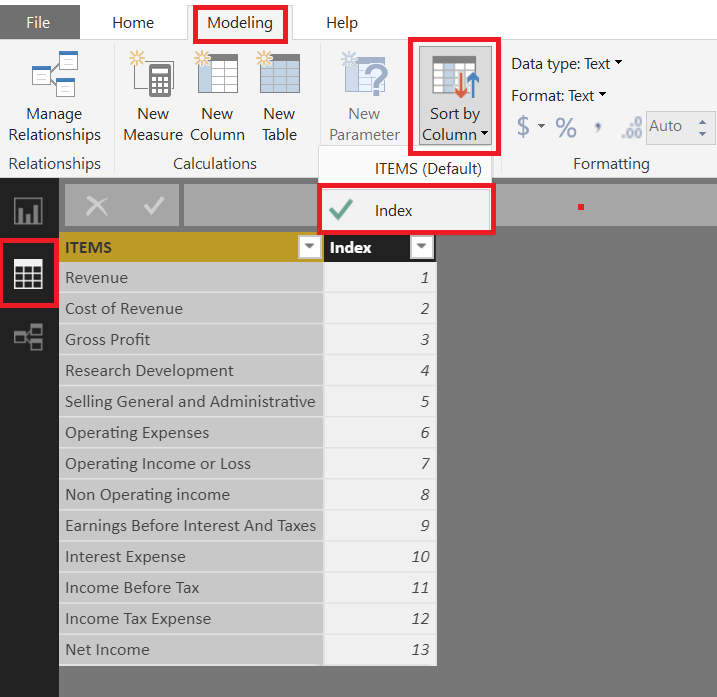The height and width of the screenshot is (697, 717).
Task: Commit formula with the checkmark icon
Action: coord(154,206)
